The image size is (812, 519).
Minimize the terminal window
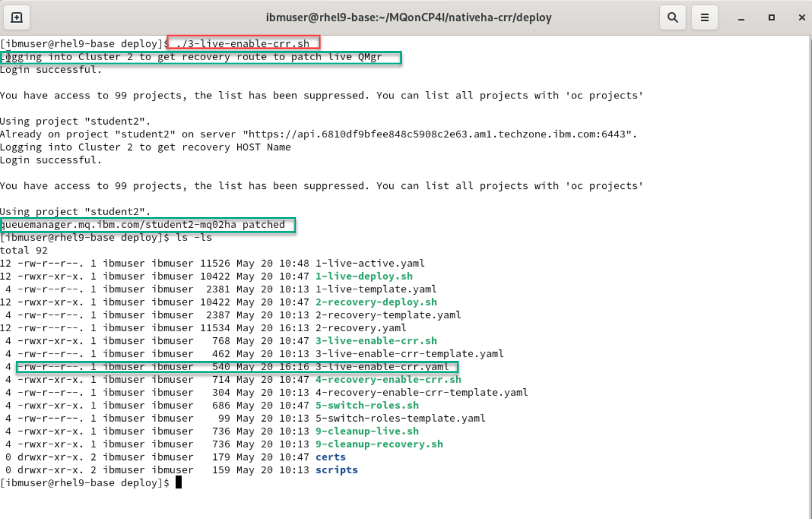click(x=740, y=18)
